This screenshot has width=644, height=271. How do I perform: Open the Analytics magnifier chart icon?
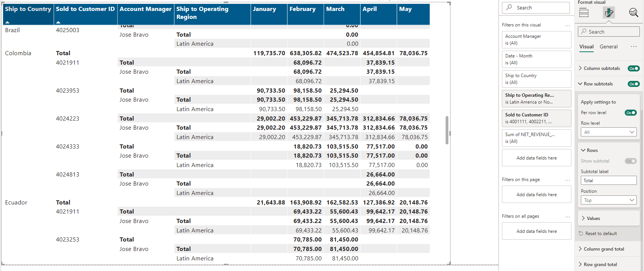click(x=633, y=13)
